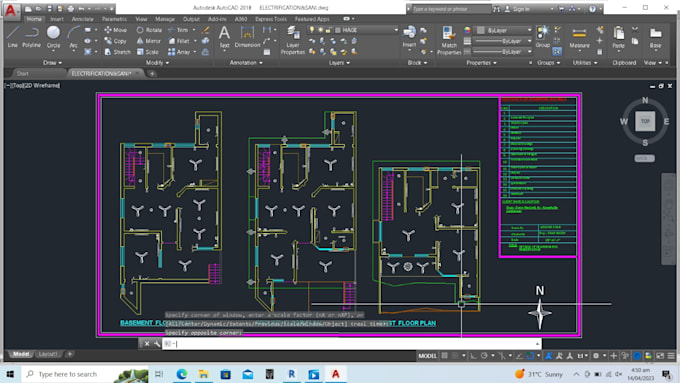Activate the Copy command
Viewport: 680px width, 383px height.
(x=115, y=41)
